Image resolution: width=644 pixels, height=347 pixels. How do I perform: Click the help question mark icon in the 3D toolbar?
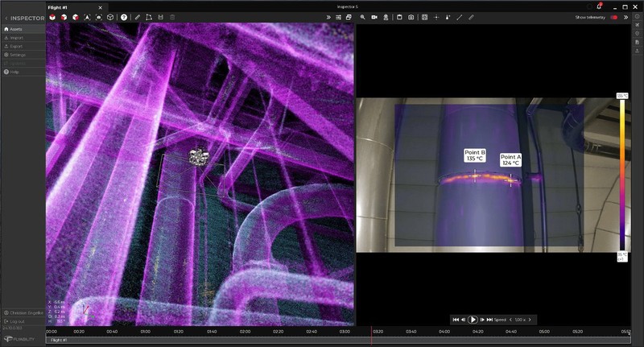coord(124,17)
